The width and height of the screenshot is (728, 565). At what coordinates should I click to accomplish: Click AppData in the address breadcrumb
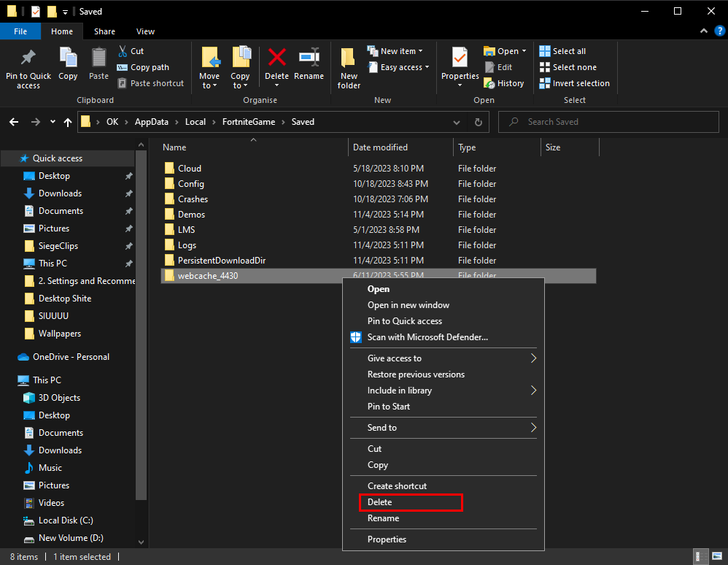pyautogui.click(x=151, y=122)
